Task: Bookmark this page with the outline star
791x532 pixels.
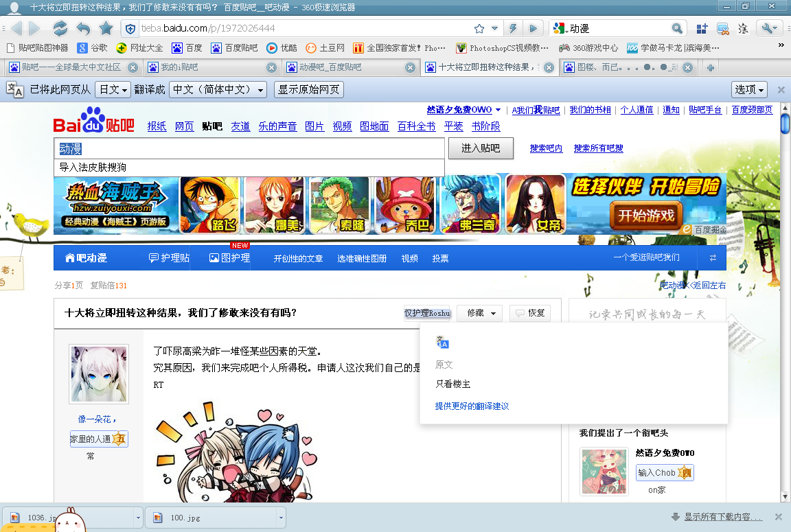Action: (479, 29)
